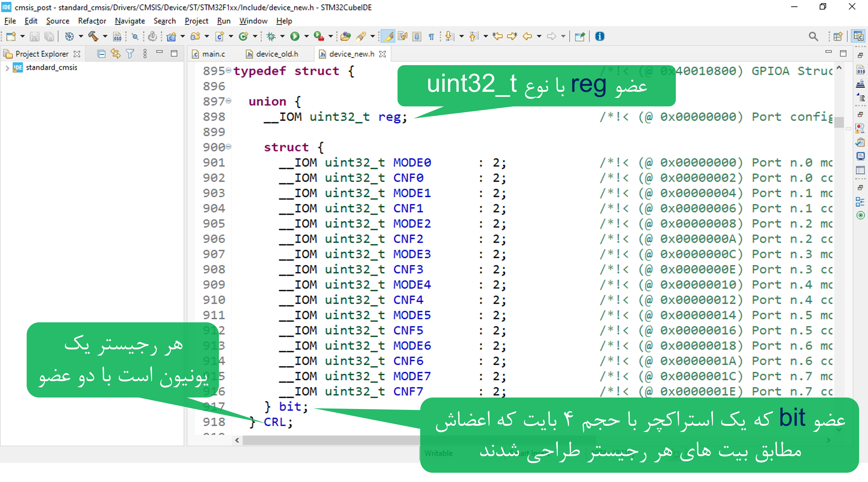Collapse the struct fold at line 900

[x=228, y=147]
